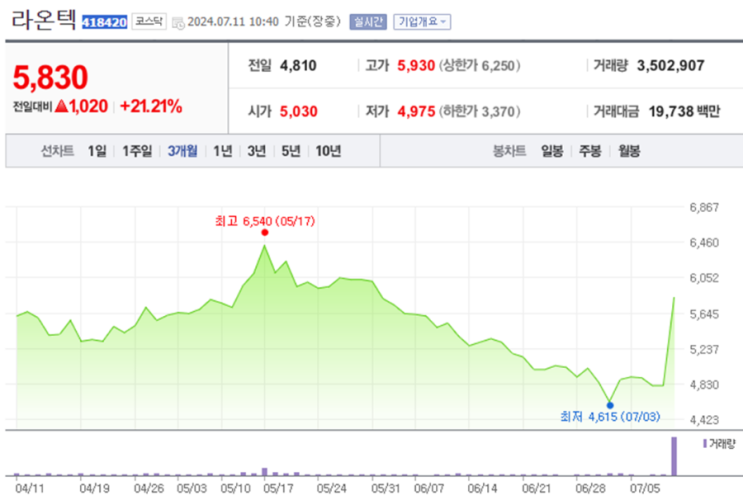This screenshot has width=743, height=500.
Task: Click the 거래량 value 3,502,907
Action: point(671,65)
